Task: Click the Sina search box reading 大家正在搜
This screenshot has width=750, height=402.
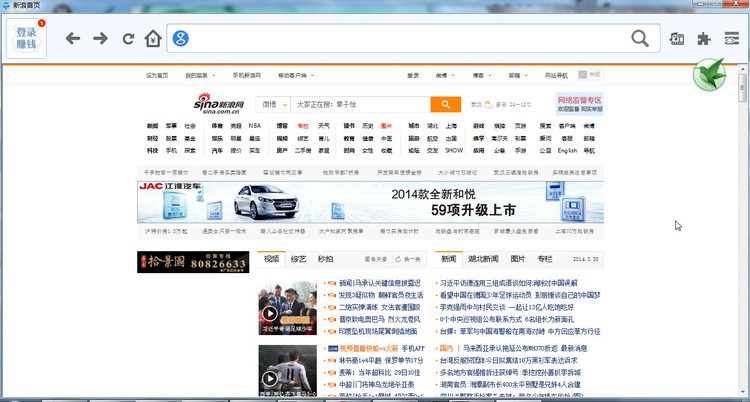Action: [361, 104]
